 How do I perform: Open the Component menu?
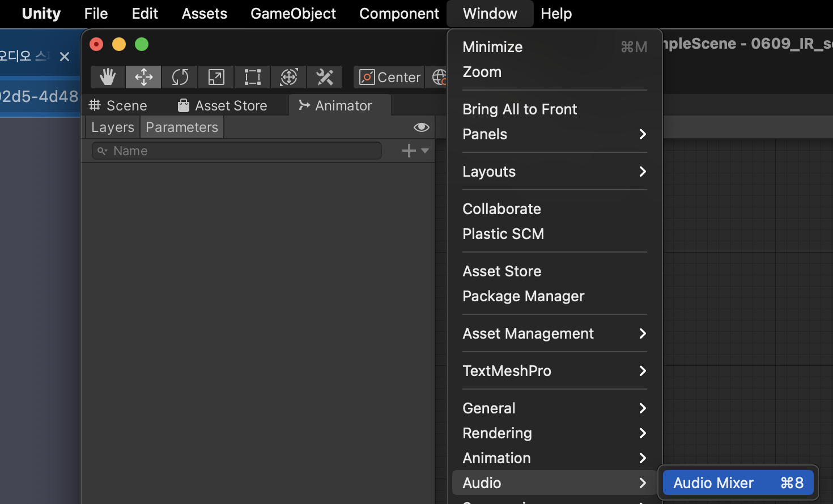tap(399, 14)
